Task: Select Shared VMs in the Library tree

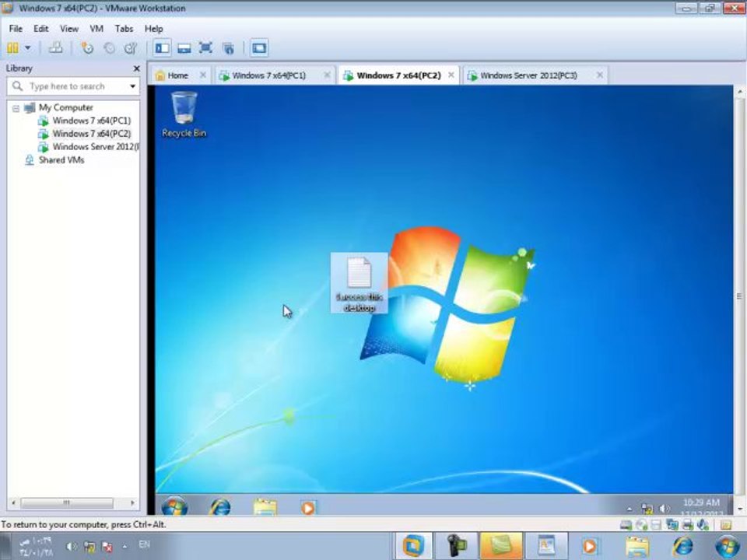Action: pyautogui.click(x=61, y=160)
